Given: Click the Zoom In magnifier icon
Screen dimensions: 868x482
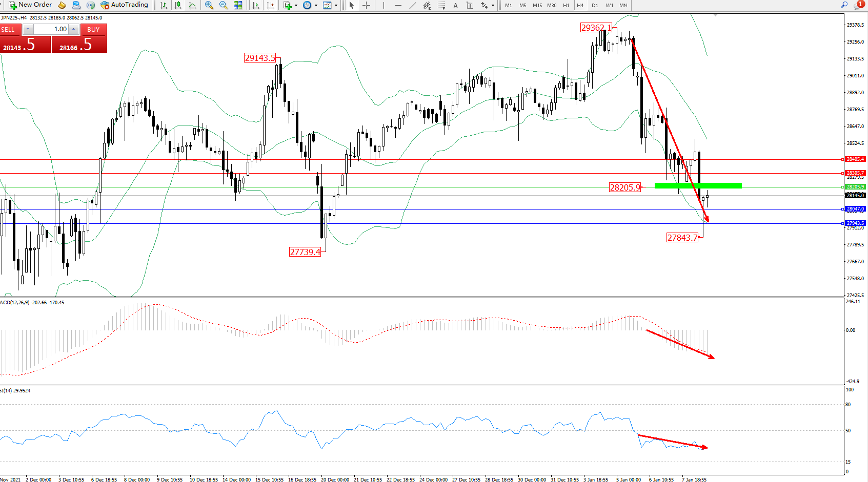Looking at the screenshot, I should click(209, 5).
